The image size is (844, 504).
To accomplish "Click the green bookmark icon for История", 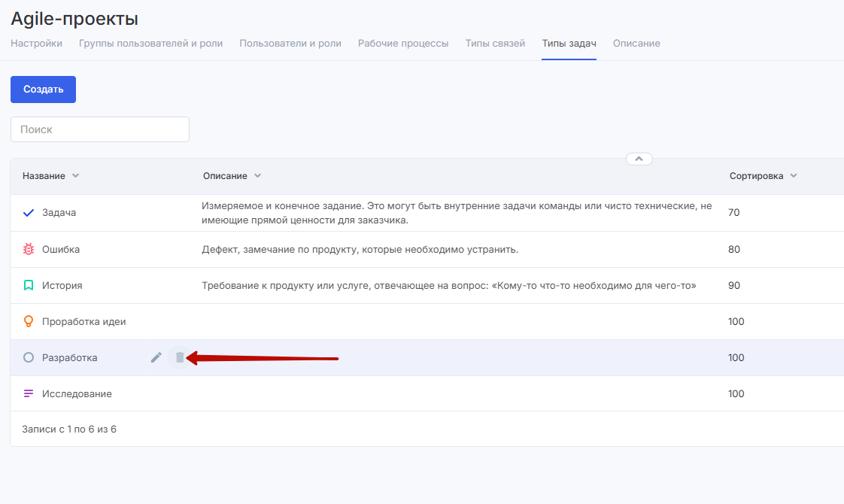I will click(29, 285).
